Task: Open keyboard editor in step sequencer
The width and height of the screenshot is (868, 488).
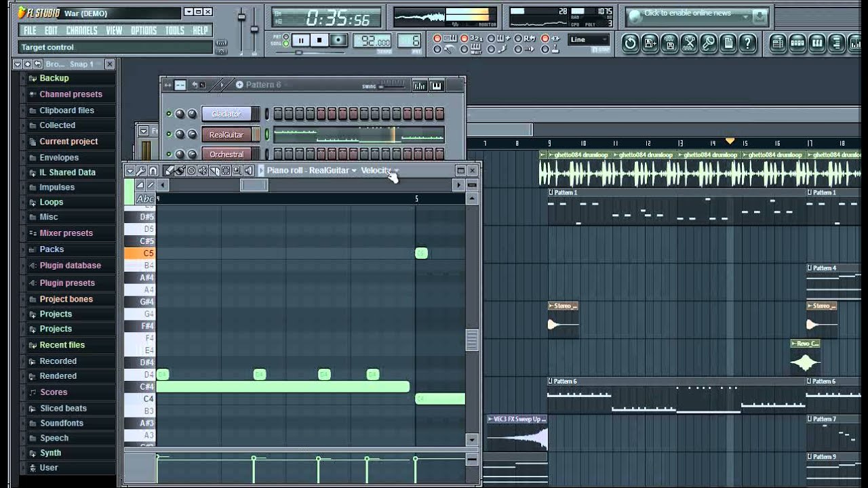Action: pos(436,85)
